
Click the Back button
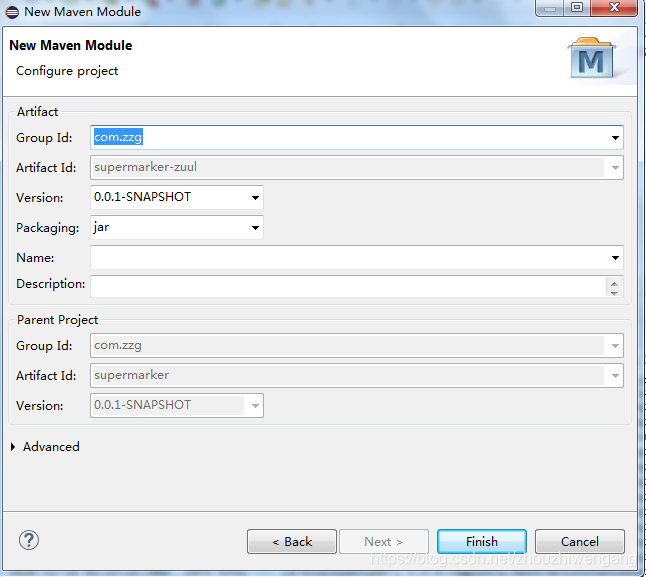[x=292, y=542]
